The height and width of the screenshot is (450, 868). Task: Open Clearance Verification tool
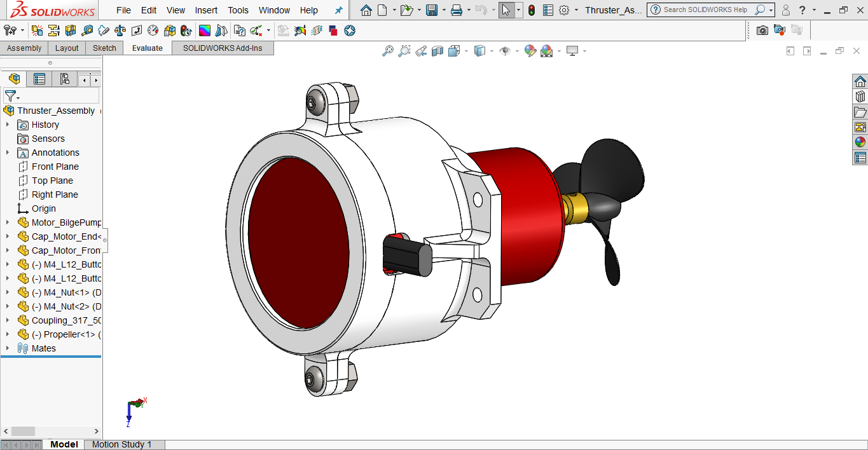[54, 31]
